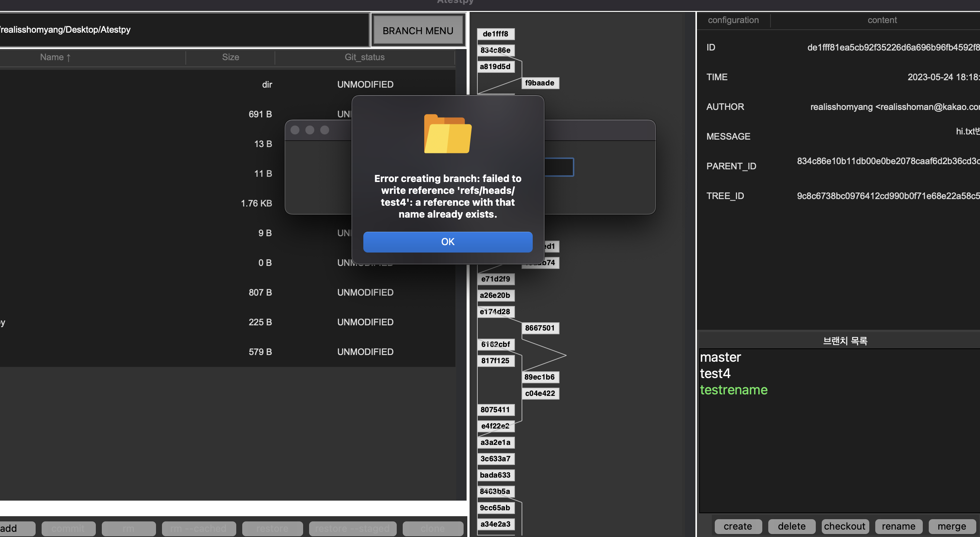Viewport: 980px width, 537px height.
Task: Select commit node c04e422
Action: [x=539, y=393]
